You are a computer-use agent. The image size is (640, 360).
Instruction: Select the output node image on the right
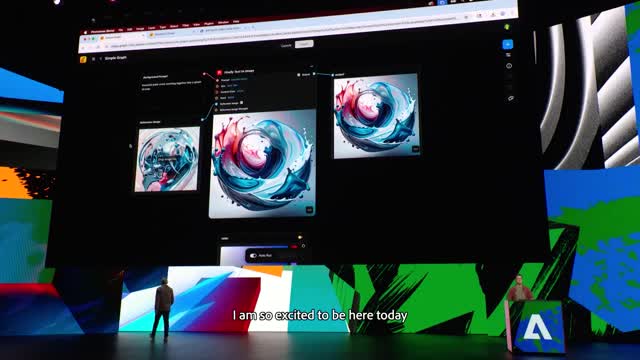[376, 116]
